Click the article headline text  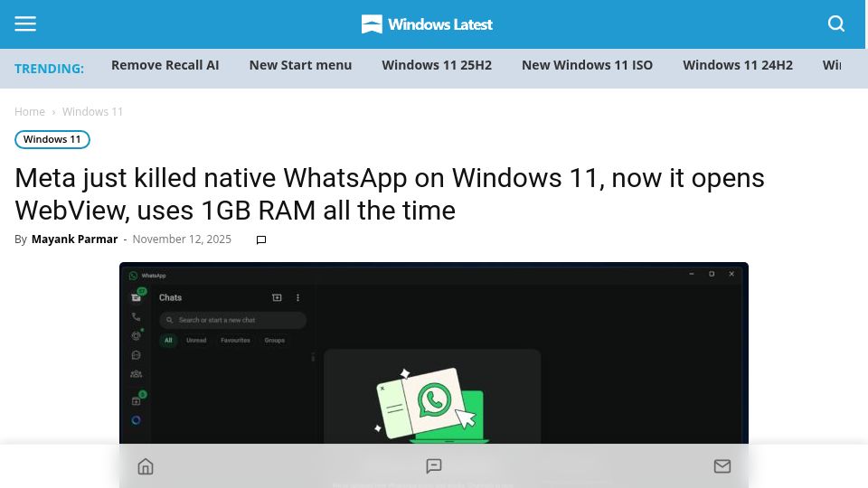(x=389, y=194)
